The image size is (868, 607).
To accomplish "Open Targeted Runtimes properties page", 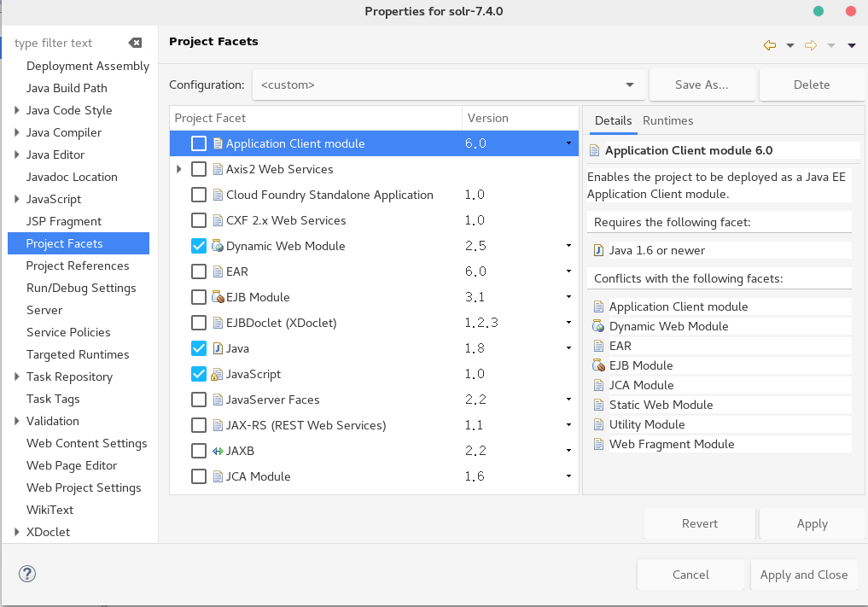I will [78, 354].
